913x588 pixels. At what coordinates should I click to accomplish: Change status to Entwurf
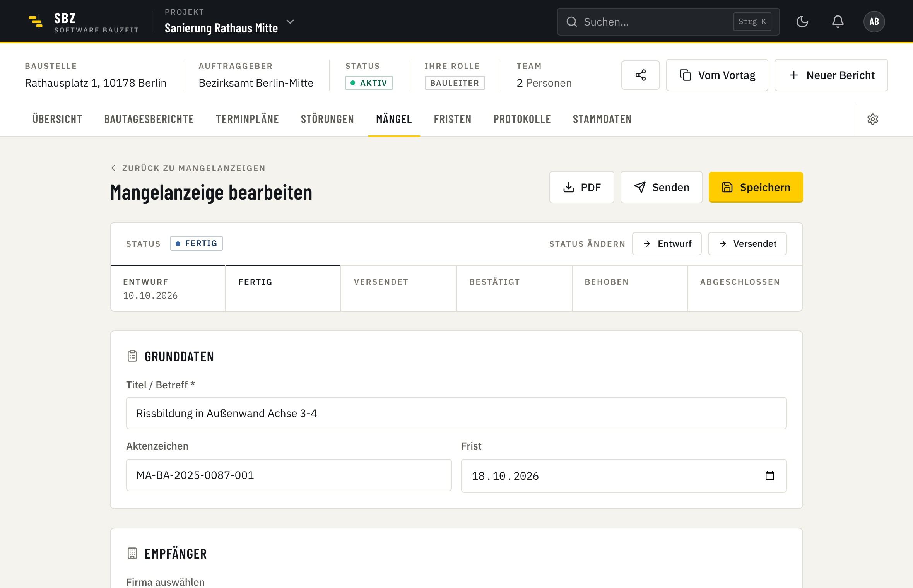667,244
